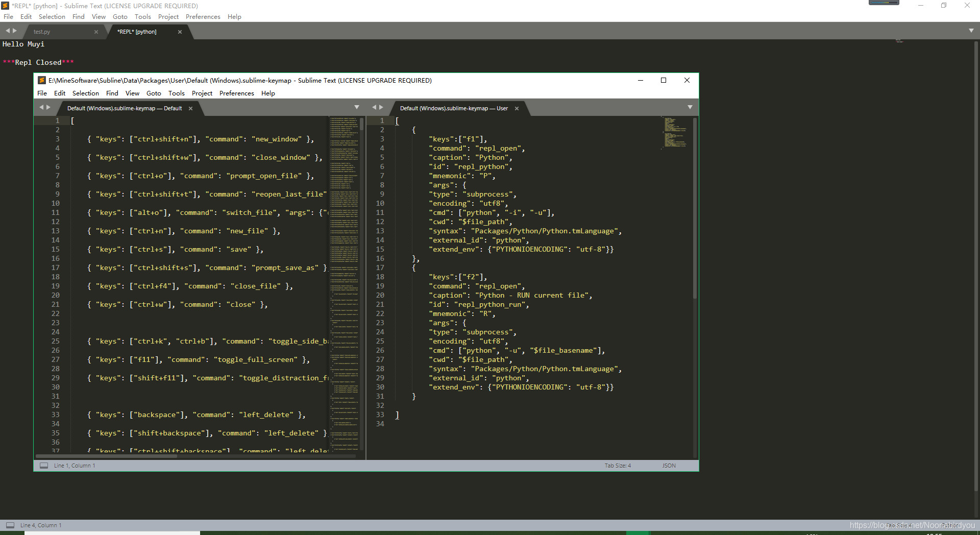The image size is (980, 535).
Task: Go to previous tab in REPL window
Action: (8, 31)
